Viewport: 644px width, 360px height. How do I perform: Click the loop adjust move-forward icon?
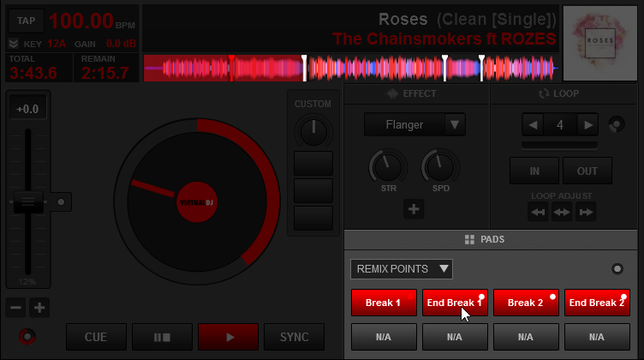[586, 212]
